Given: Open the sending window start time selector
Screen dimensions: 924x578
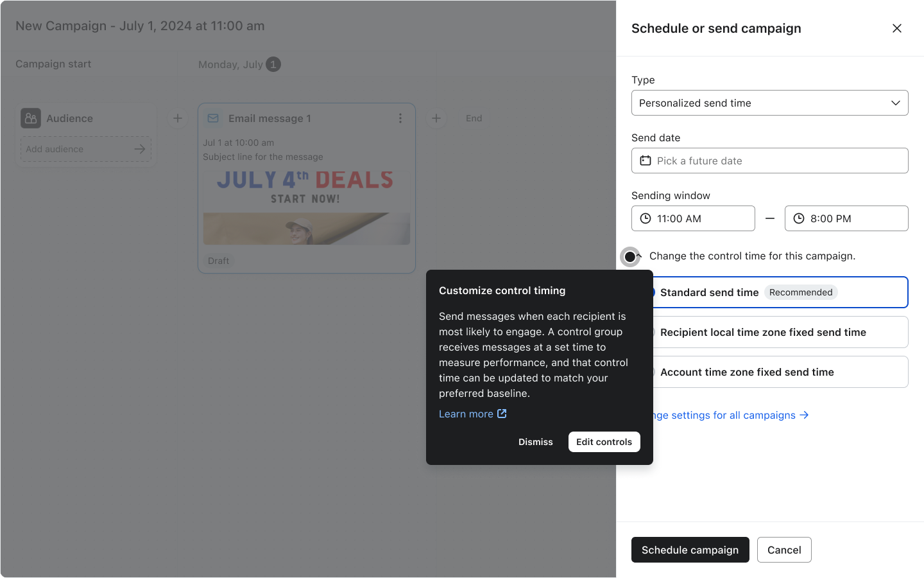Looking at the screenshot, I should [693, 218].
